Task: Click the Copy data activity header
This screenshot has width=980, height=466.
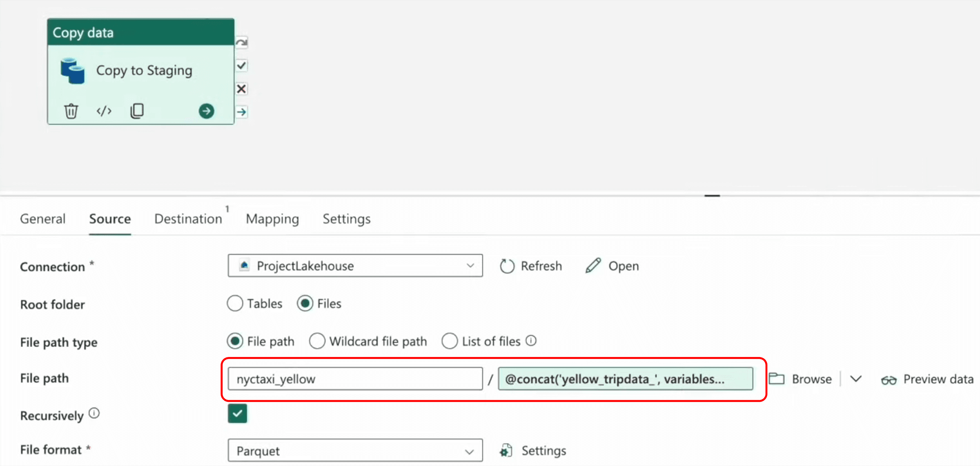Action: tap(141, 32)
